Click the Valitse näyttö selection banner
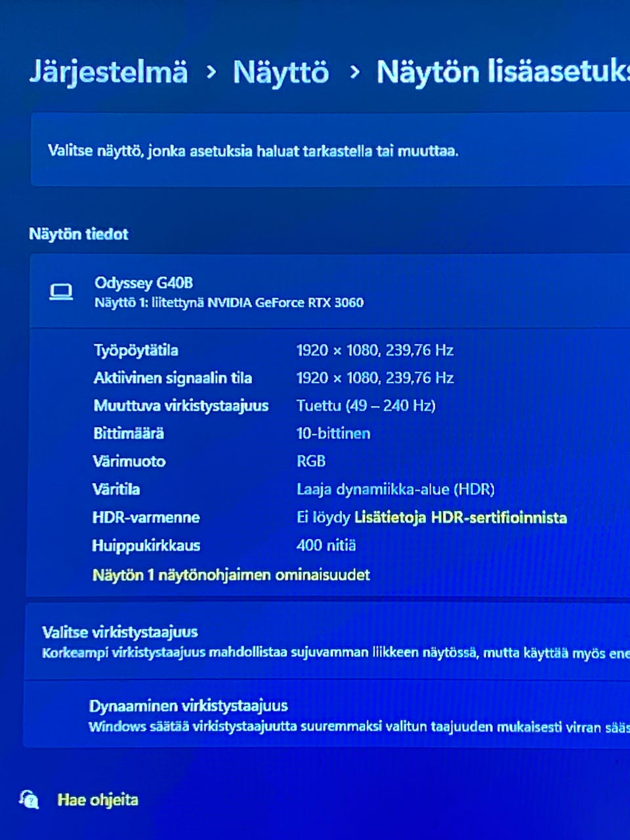The width and height of the screenshot is (630, 840). [x=330, y=150]
